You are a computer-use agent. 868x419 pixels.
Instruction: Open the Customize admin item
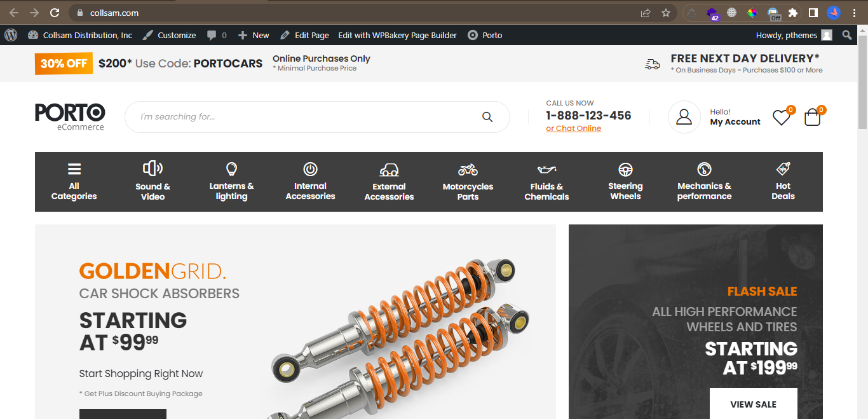(169, 35)
